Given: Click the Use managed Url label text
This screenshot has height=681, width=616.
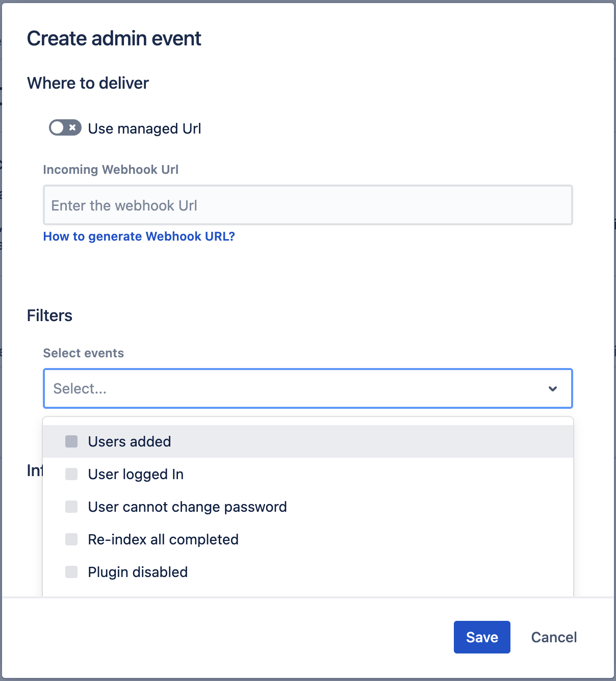Looking at the screenshot, I should 144,128.
